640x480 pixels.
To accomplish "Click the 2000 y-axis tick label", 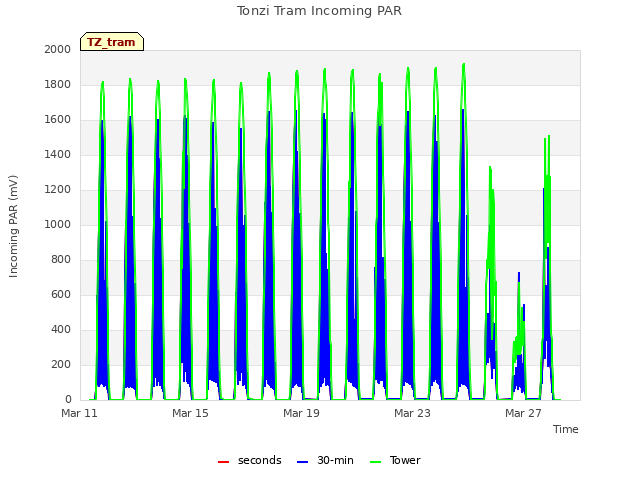I will point(58,49).
